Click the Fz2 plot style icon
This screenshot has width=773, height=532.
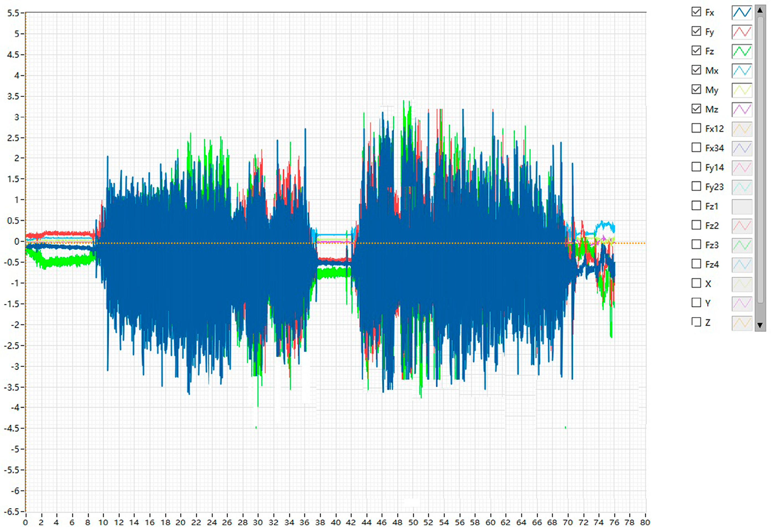tap(742, 226)
